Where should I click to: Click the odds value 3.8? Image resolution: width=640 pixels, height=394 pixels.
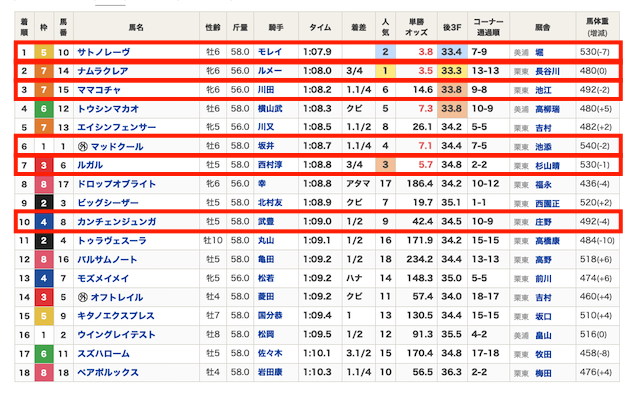[x=425, y=52]
